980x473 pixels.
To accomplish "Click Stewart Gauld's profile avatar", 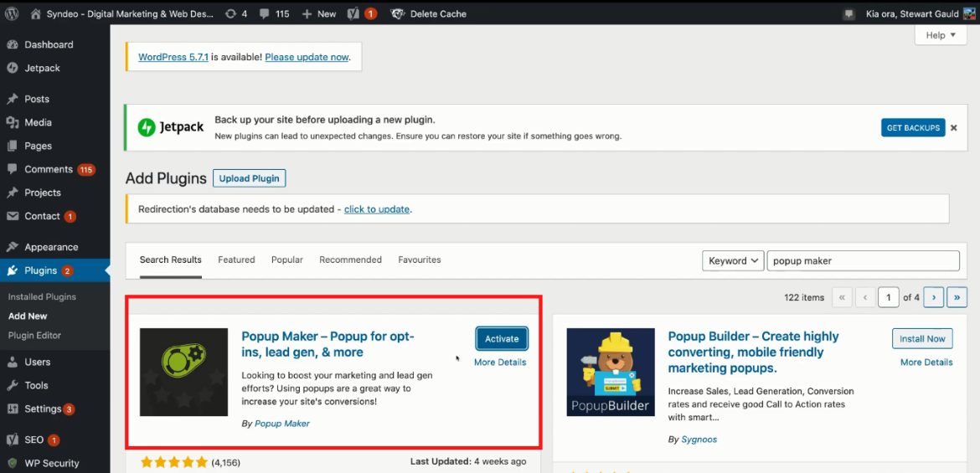I will (969, 13).
